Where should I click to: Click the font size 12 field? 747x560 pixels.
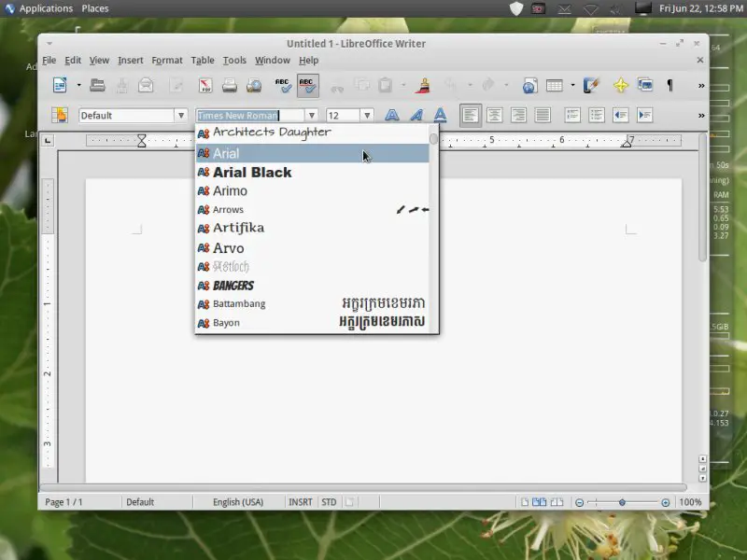[x=343, y=115]
